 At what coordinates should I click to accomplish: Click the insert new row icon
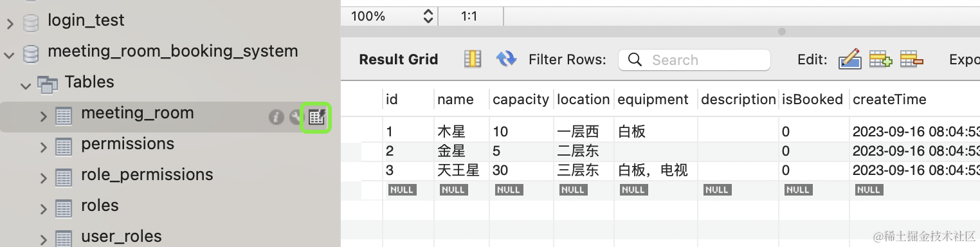[x=880, y=59]
